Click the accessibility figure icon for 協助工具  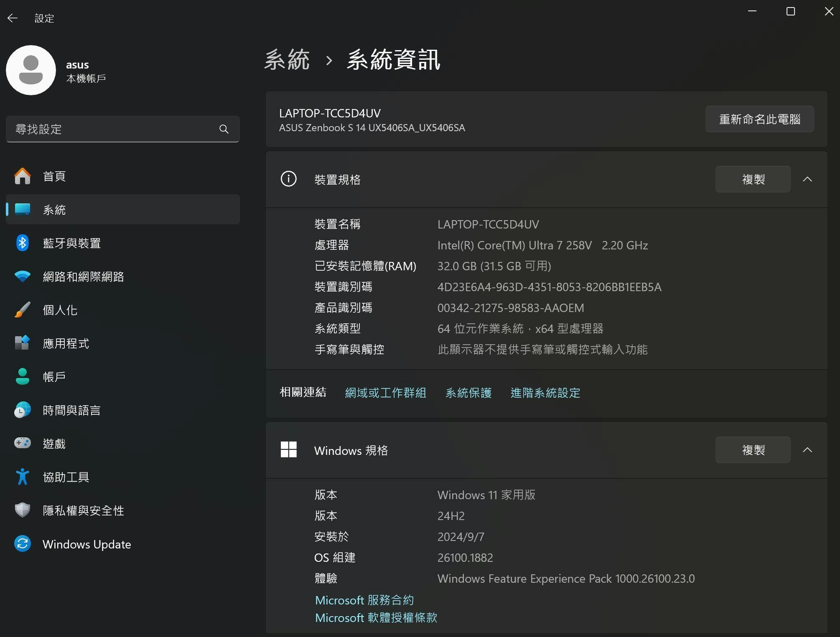[23, 477]
